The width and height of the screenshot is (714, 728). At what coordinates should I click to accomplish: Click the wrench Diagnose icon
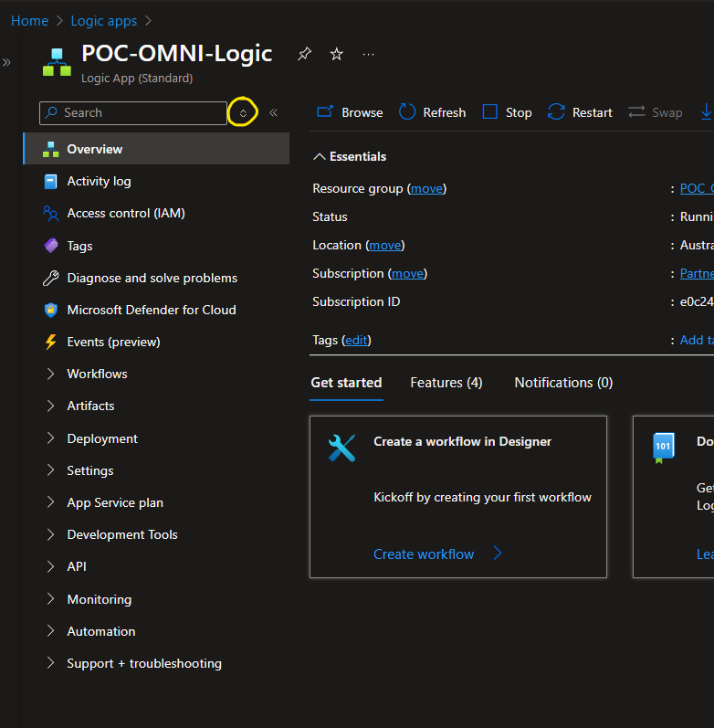click(x=50, y=278)
